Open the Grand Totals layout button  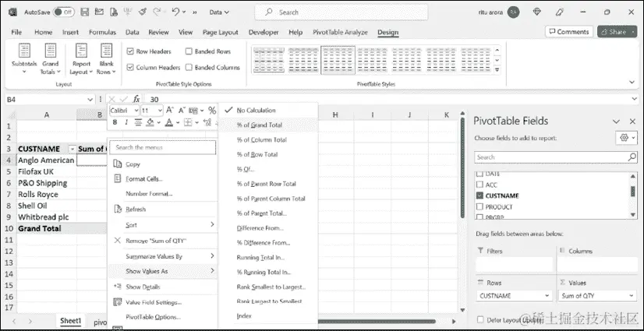pyautogui.click(x=50, y=59)
